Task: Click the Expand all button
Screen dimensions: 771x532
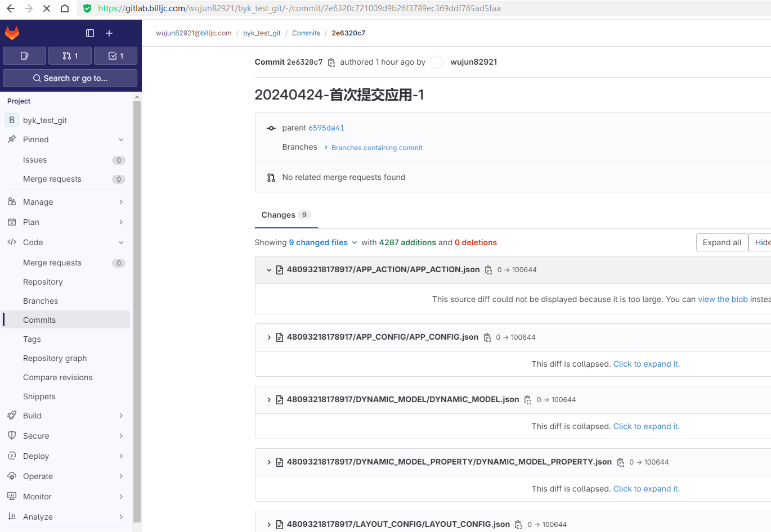Action: [722, 242]
